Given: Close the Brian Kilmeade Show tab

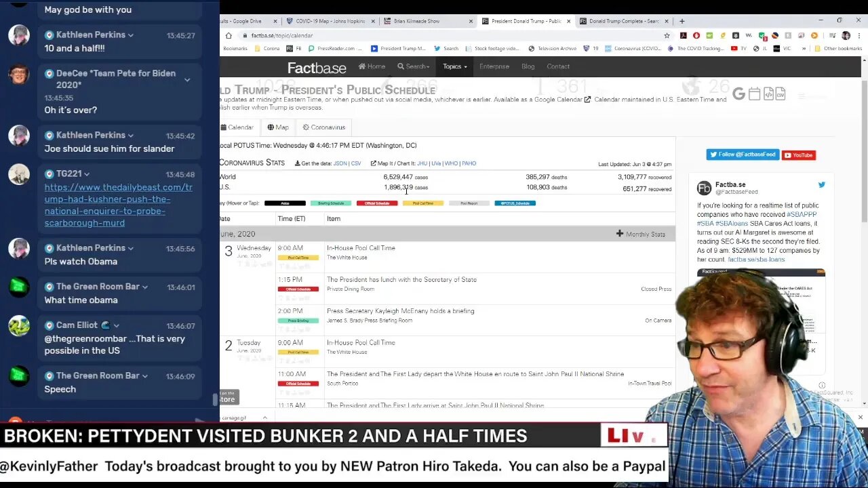Looking at the screenshot, I should [x=471, y=21].
